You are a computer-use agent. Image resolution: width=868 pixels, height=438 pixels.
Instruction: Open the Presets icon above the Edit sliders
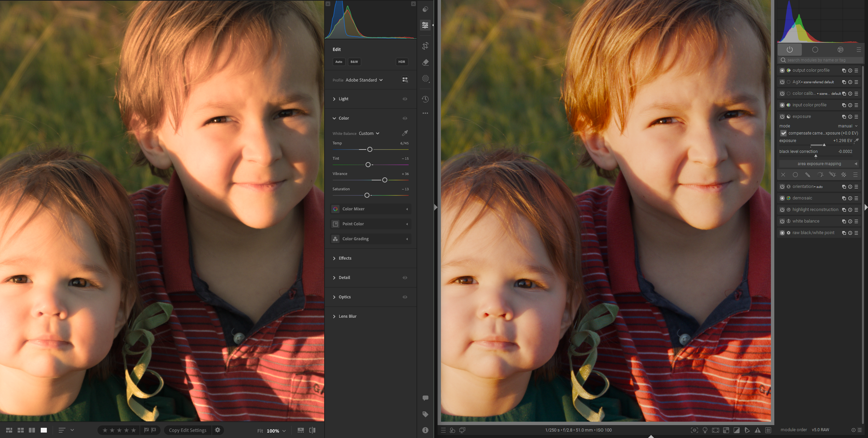[425, 9]
